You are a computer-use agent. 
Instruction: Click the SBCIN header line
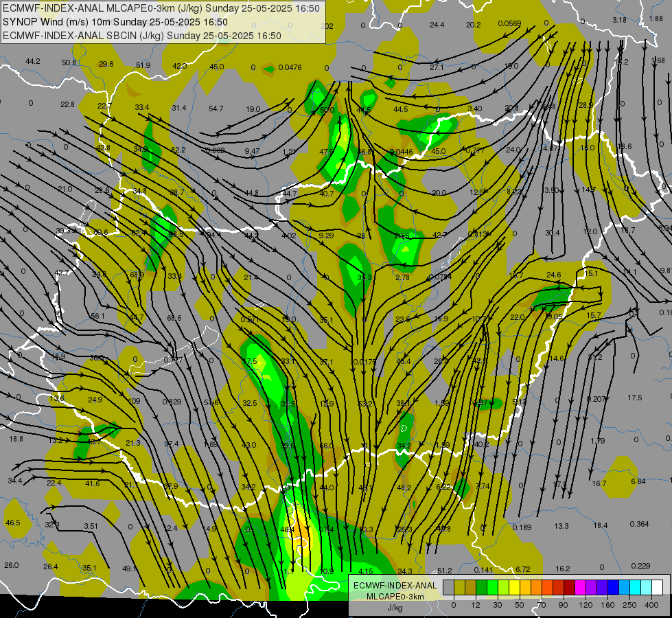pyautogui.click(x=142, y=36)
